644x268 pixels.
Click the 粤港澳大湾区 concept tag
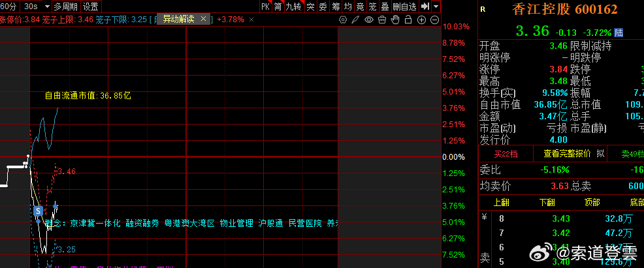point(189,224)
